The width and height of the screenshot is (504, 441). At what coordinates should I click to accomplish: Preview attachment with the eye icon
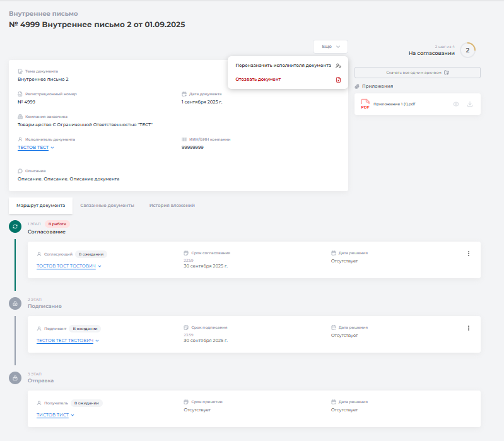point(456,104)
